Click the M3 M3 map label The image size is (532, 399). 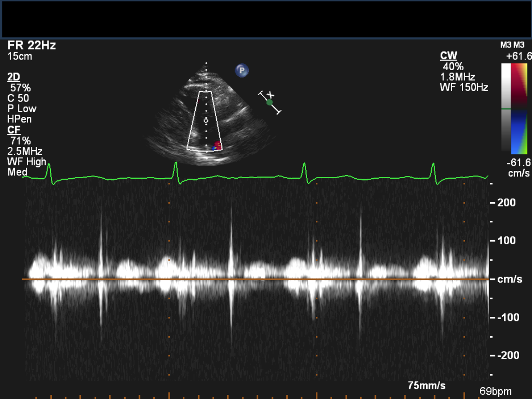pos(513,45)
